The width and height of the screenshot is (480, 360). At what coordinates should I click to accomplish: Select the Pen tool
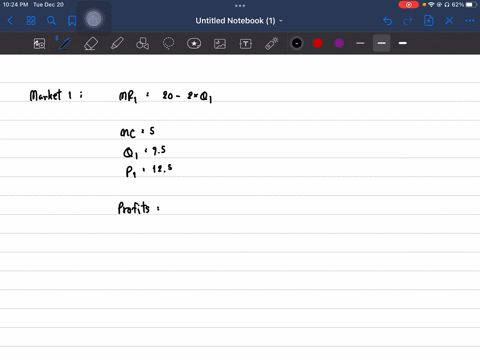click(x=65, y=44)
